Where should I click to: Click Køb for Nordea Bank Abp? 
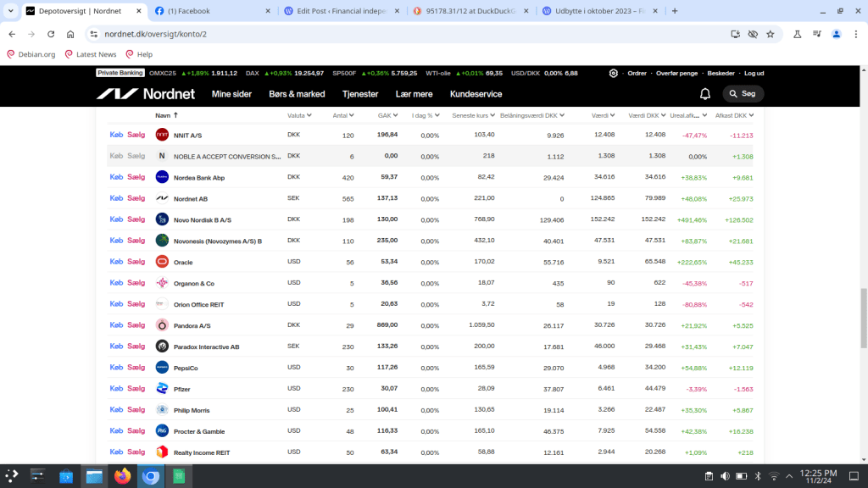click(116, 177)
